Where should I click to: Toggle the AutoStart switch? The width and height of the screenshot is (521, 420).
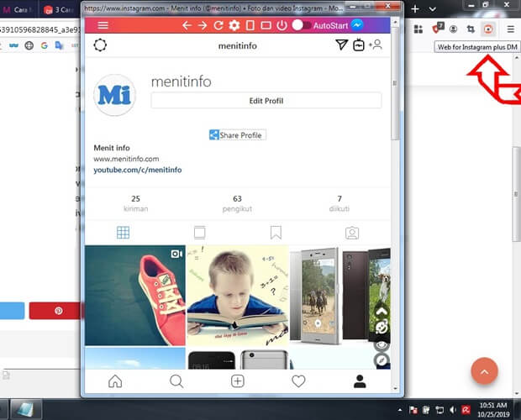[302, 25]
